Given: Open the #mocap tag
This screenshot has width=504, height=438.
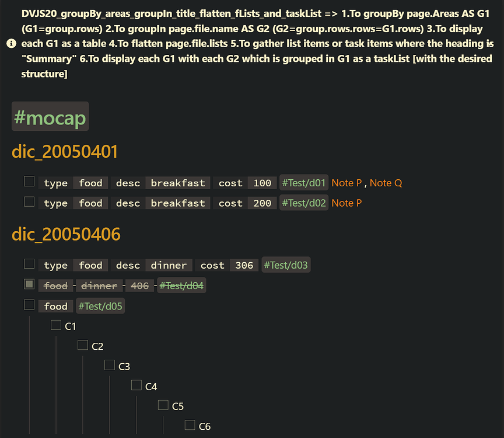Looking at the screenshot, I should point(50,116).
